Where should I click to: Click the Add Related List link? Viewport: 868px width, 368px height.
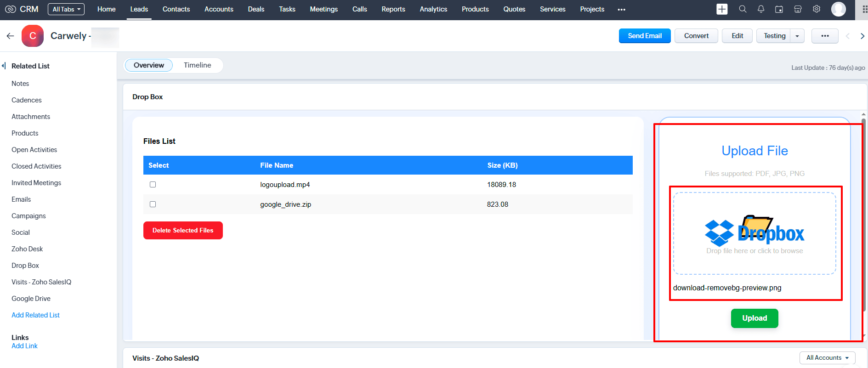pyautogui.click(x=35, y=315)
